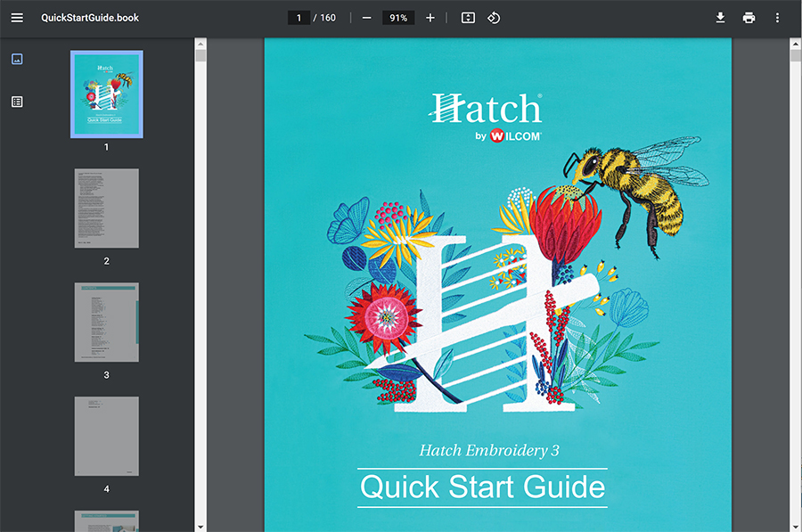Collapse the sidebar using the hamburger icon

coord(16,17)
